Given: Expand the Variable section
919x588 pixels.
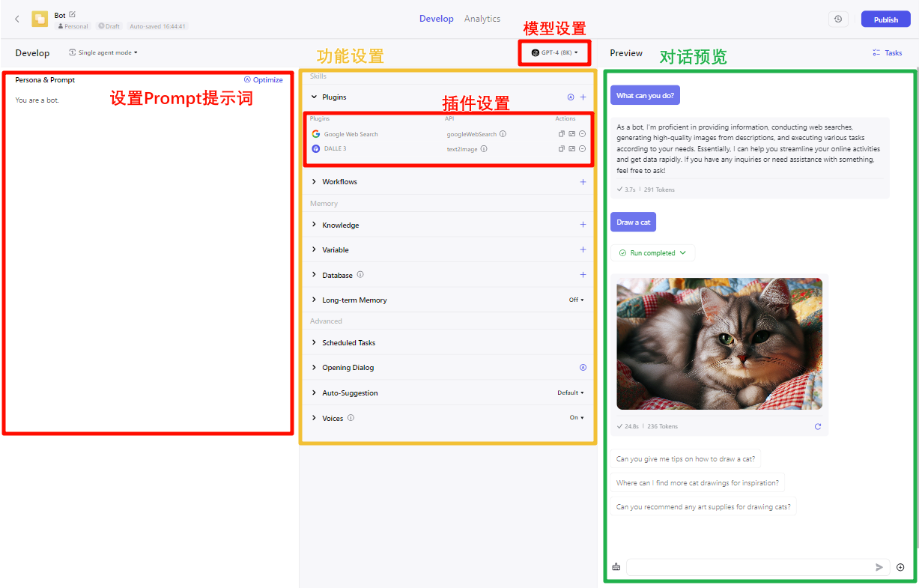Looking at the screenshot, I should pos(315,249).
